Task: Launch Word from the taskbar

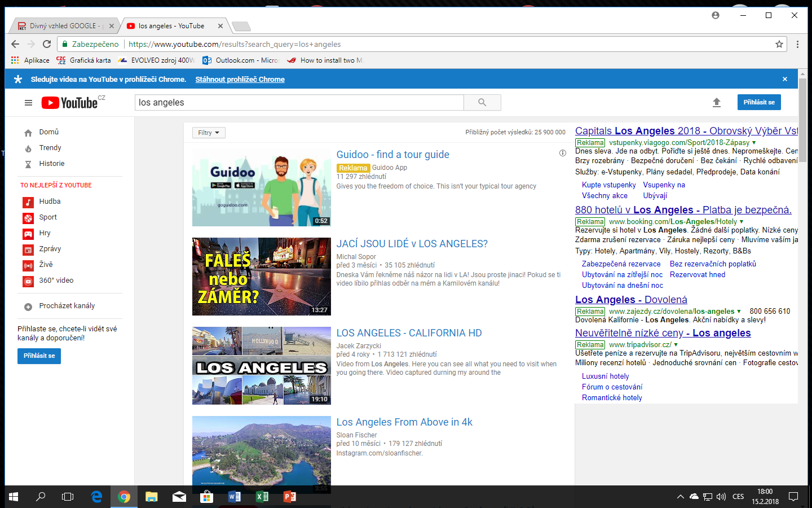Action: click(x=235, y=497)
